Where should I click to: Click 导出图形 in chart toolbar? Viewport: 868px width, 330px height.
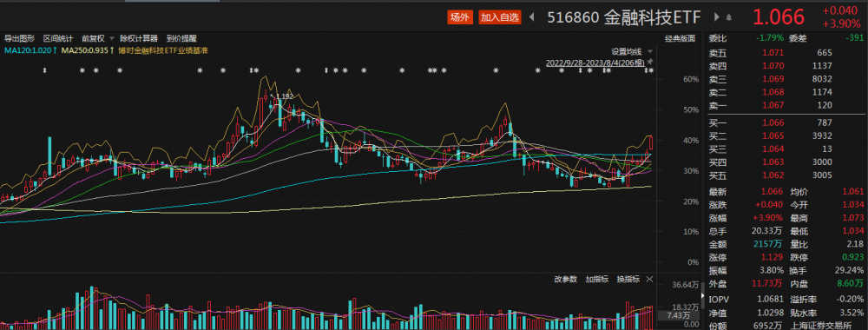(x=19, y=38)
